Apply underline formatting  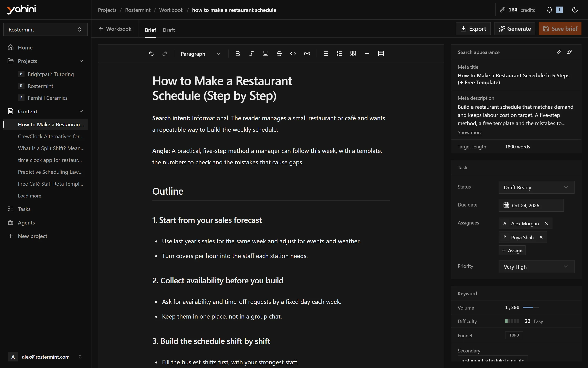265,54
